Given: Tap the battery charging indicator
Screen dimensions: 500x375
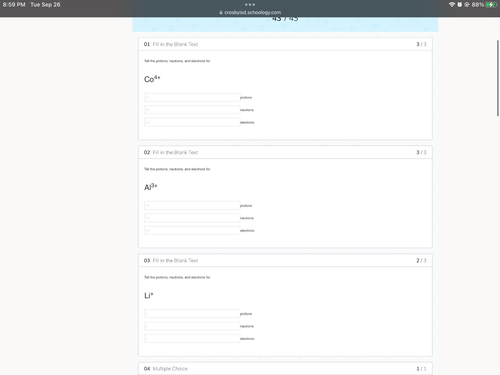Looking at the screenshot, I should click(491, 5).
